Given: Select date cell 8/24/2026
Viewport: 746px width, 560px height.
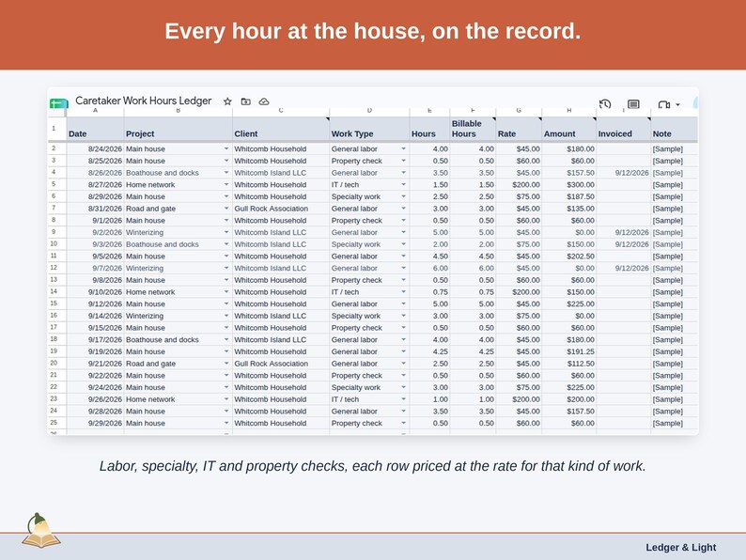Looking at the screenshot, I should pyautogui.click(x=95, y=148).
